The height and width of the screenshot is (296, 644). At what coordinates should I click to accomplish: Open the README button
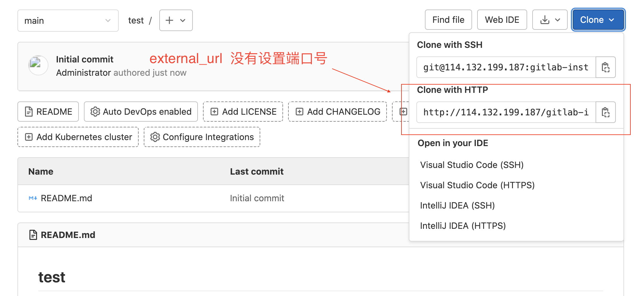[48, 112]
